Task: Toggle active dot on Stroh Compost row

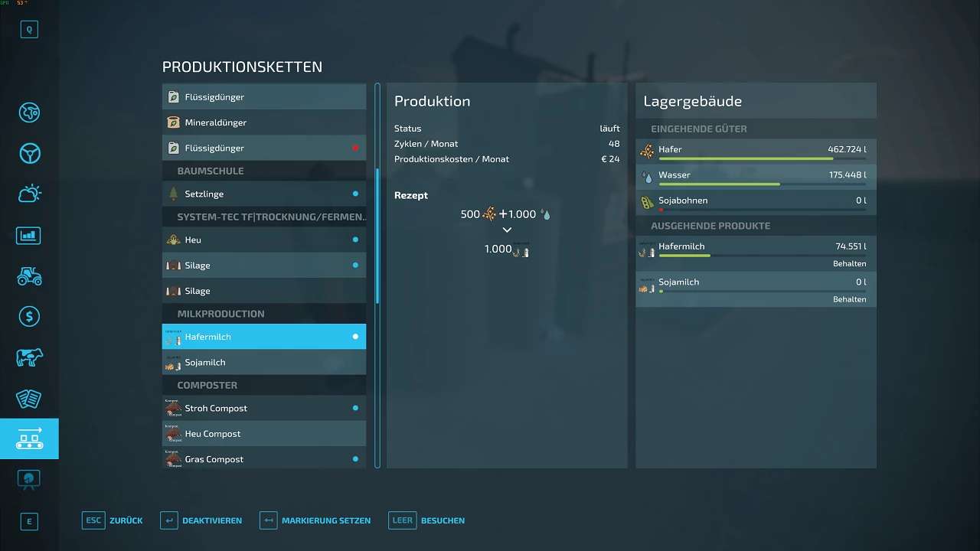Action: (355, 409)
